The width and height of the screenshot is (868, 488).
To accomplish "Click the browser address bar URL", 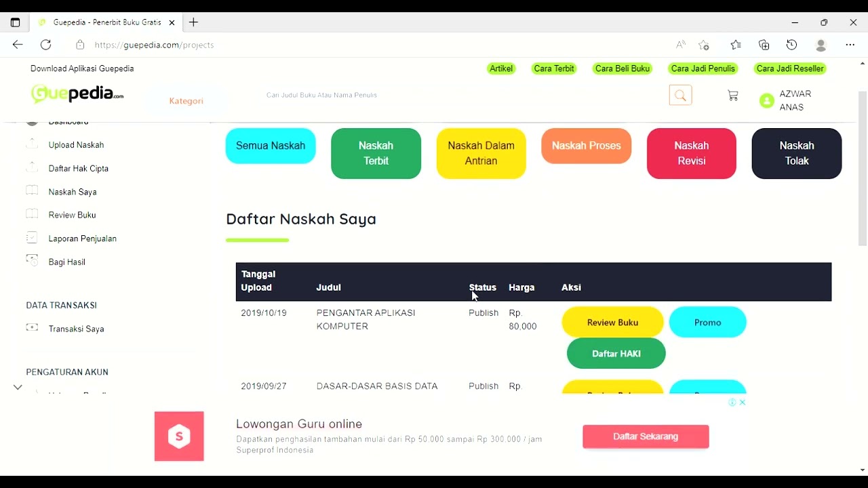I will pos(155,45).
